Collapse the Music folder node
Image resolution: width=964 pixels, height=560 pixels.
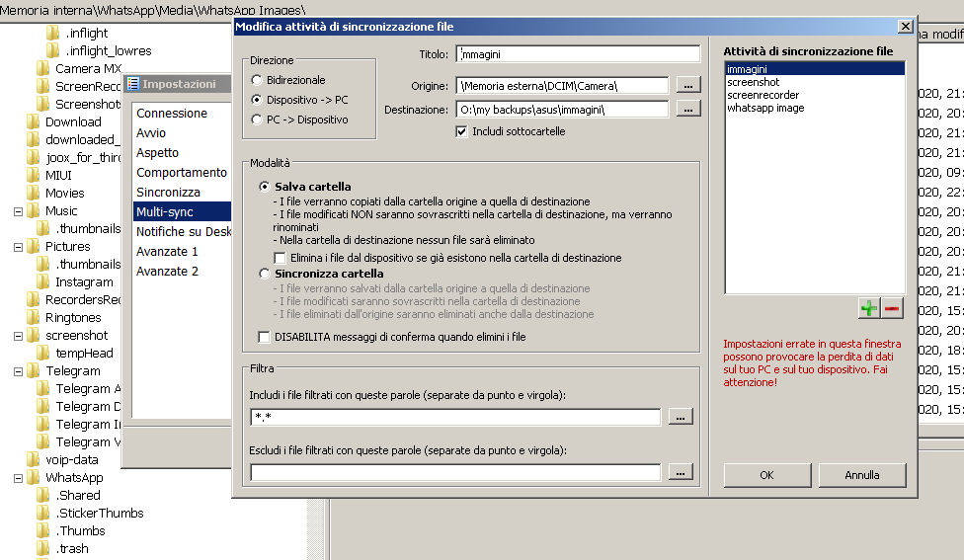[x=19, y=211]
